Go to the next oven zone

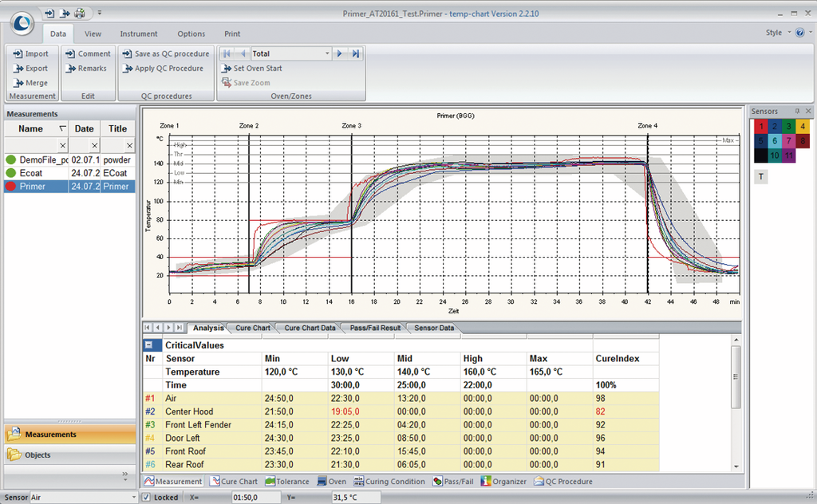click(340, 53)
